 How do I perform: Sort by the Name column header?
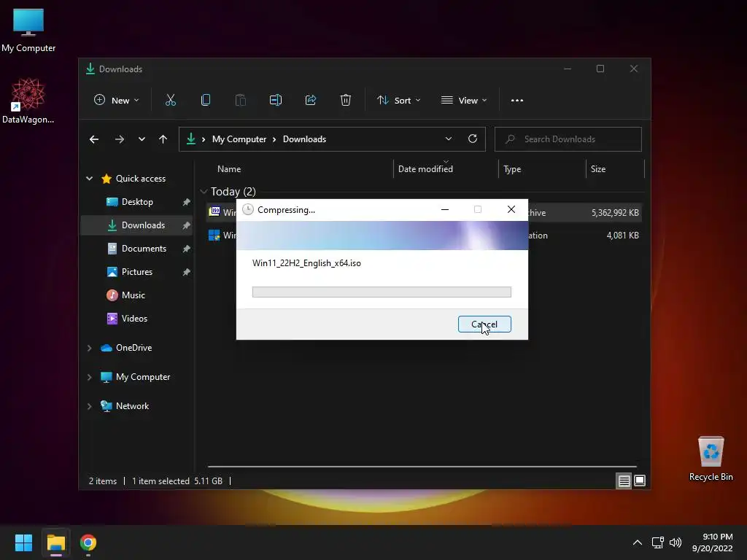pos(229,169)
